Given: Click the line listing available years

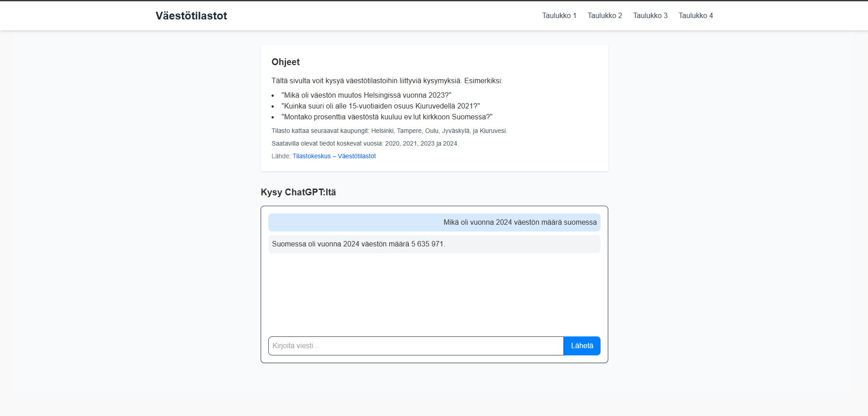Looking at the screenshot, I should (x=365, y=143).
